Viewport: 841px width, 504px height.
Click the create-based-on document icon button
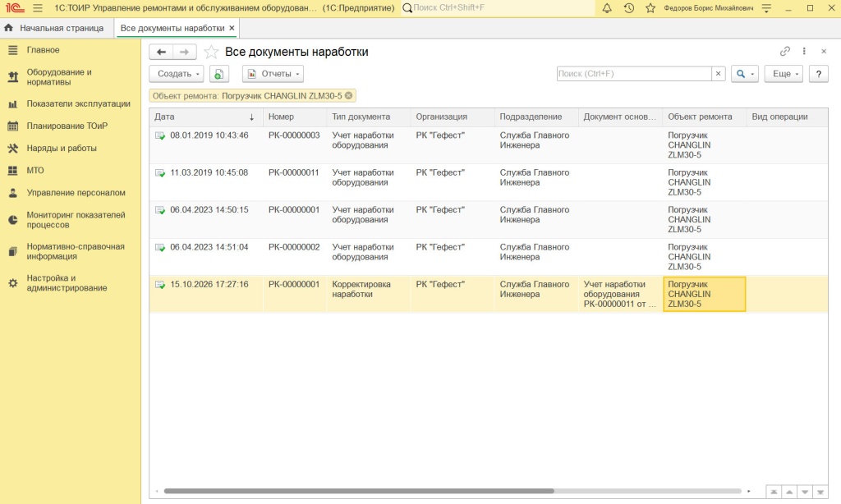pyautogui.click(x=218, y=74)
